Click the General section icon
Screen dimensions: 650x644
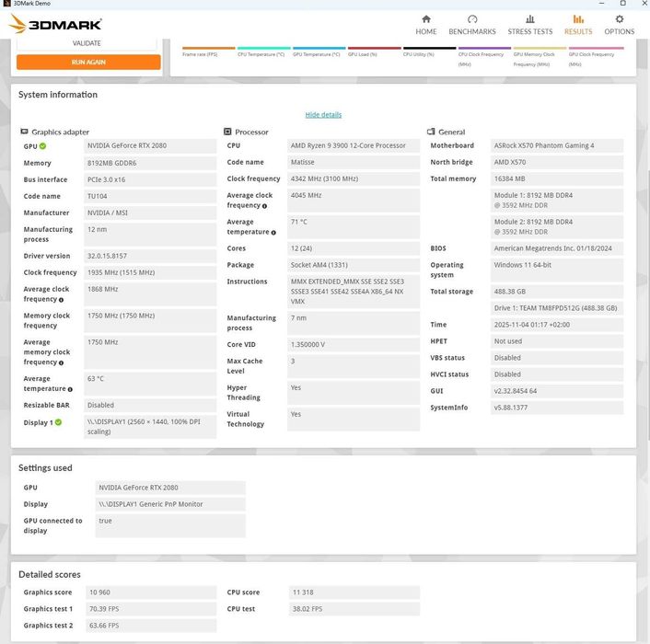tap(431, 132)
